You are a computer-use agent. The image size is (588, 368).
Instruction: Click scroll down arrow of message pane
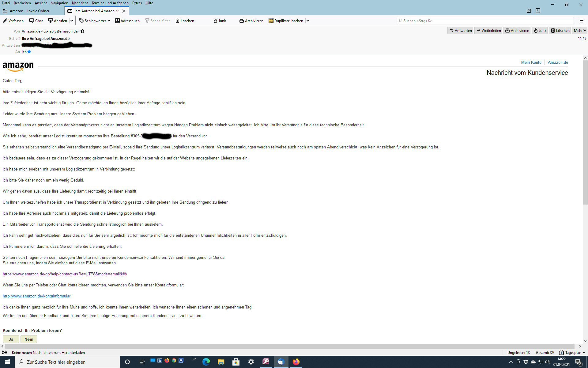pos(585,341)
